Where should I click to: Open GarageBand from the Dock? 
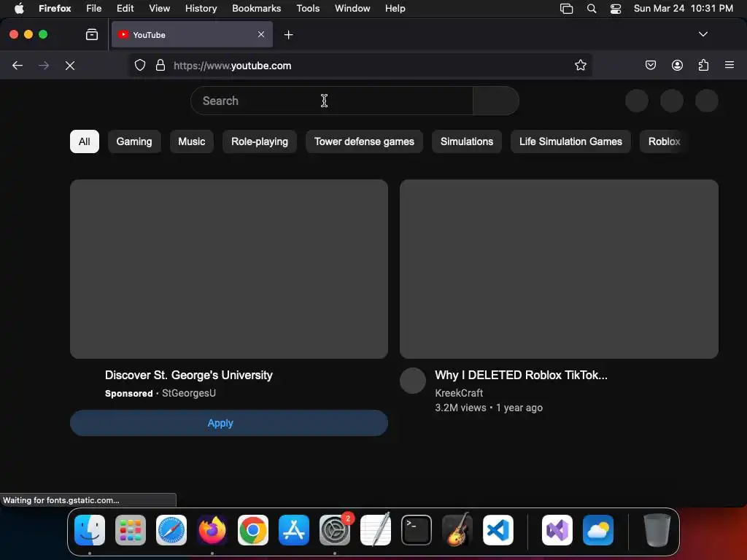tap(457, 530)
